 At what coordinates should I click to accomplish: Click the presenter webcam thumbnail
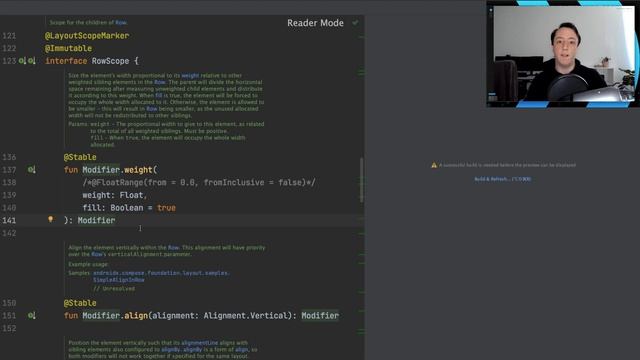563,54
